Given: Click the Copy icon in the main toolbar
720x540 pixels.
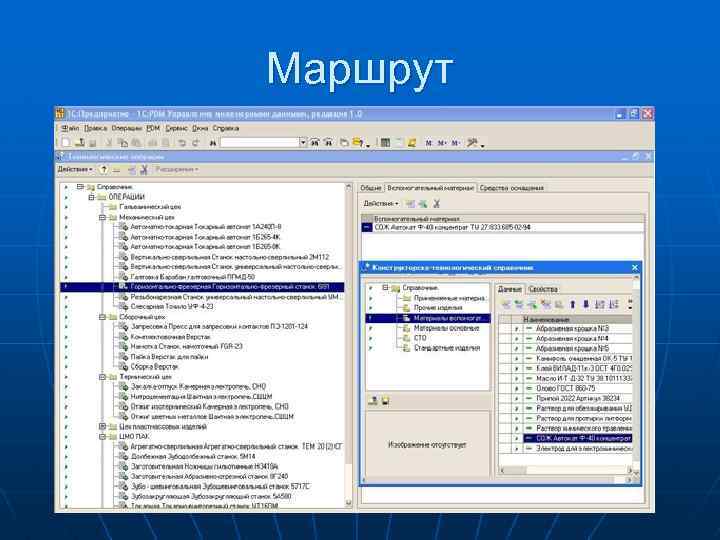Looking at the screenshot, I should click(x=123, y=143).
